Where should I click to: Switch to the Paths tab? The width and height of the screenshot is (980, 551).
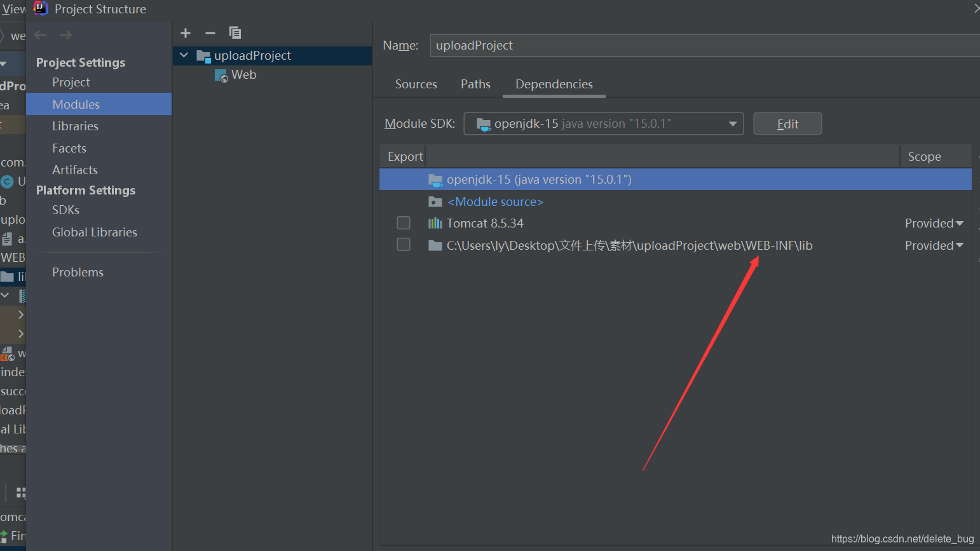tap(475, 84)
